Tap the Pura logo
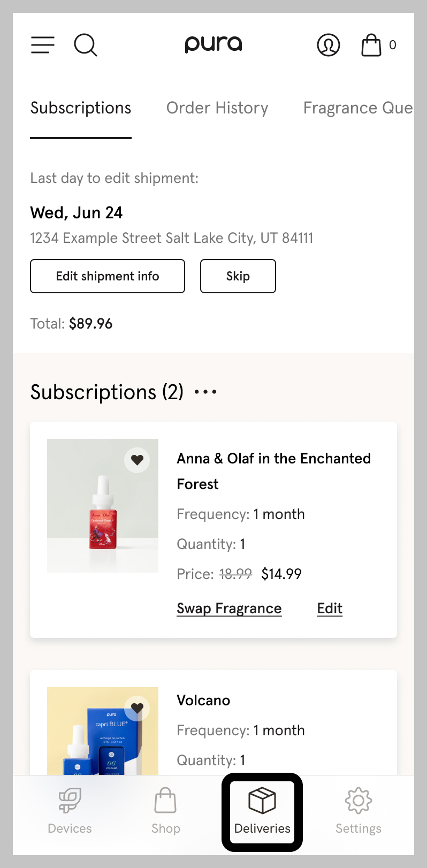Screen dimensions: 427x868 [x=213, y=44]
